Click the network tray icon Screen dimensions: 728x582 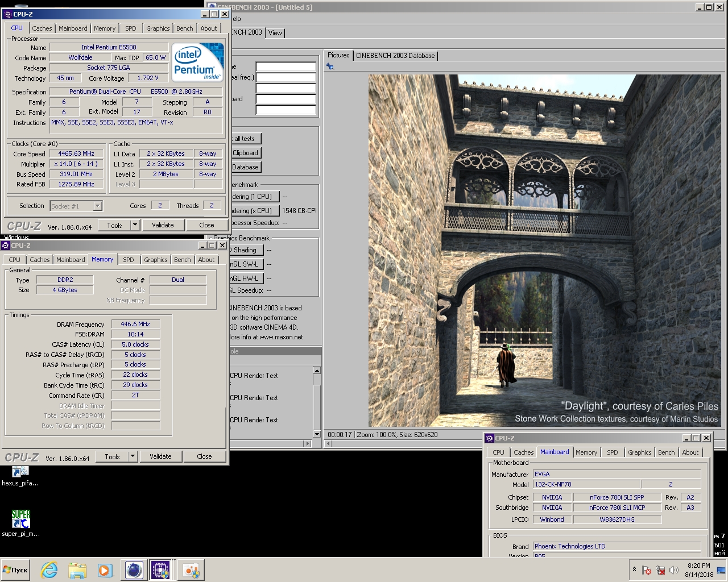click(660, 570)
